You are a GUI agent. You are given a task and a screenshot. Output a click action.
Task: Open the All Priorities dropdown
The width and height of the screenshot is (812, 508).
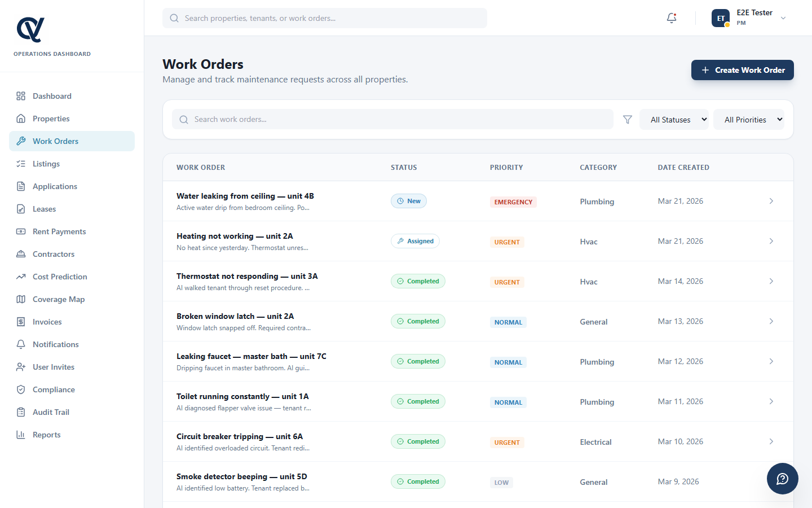click(749, 119)
